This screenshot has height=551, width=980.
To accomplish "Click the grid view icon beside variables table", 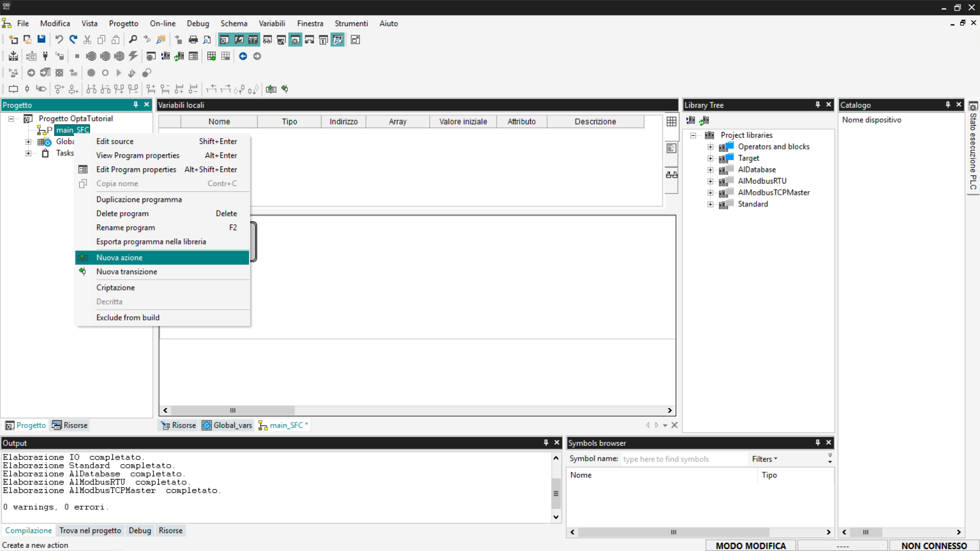I will pos(671,121).
